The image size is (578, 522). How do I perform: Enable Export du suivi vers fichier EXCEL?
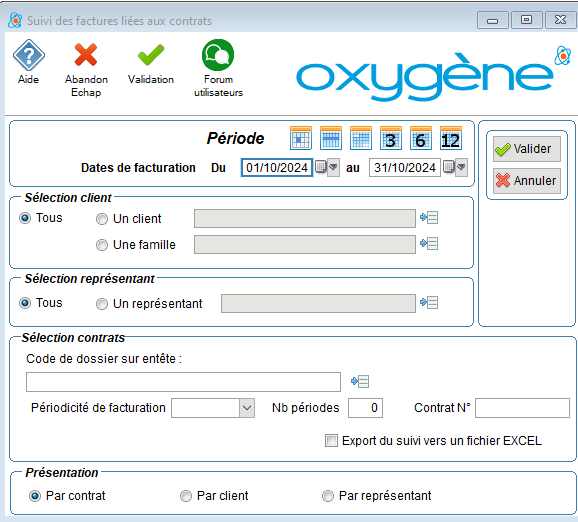point(331,441)
